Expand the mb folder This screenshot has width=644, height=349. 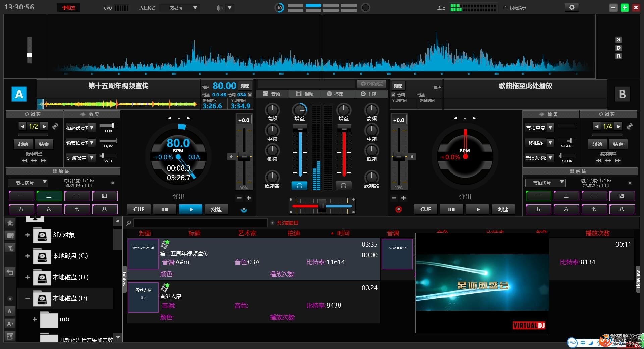pos(35,319)
